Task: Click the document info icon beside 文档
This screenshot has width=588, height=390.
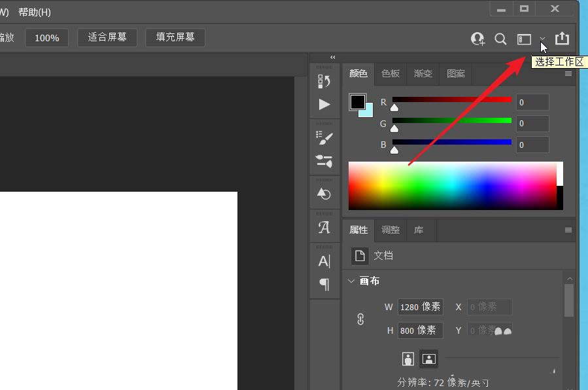Action: [359, 256]
